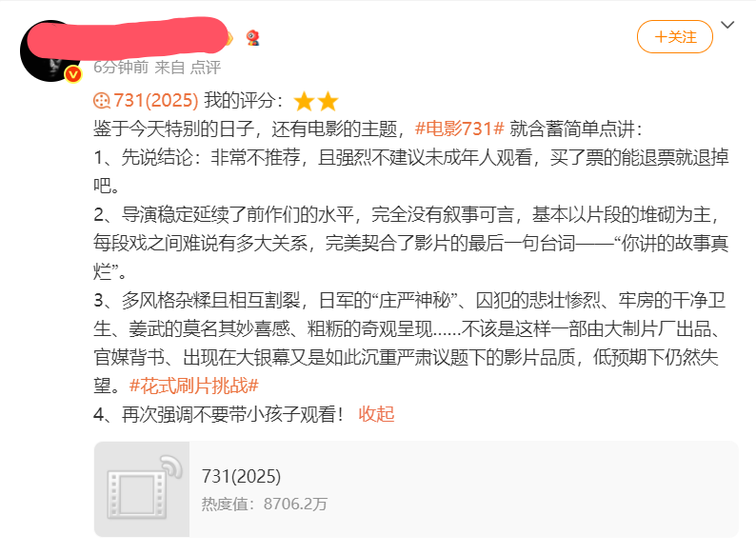Follow the user with +关注 button
The image size is (756, 555).
(x=674, y=36)
